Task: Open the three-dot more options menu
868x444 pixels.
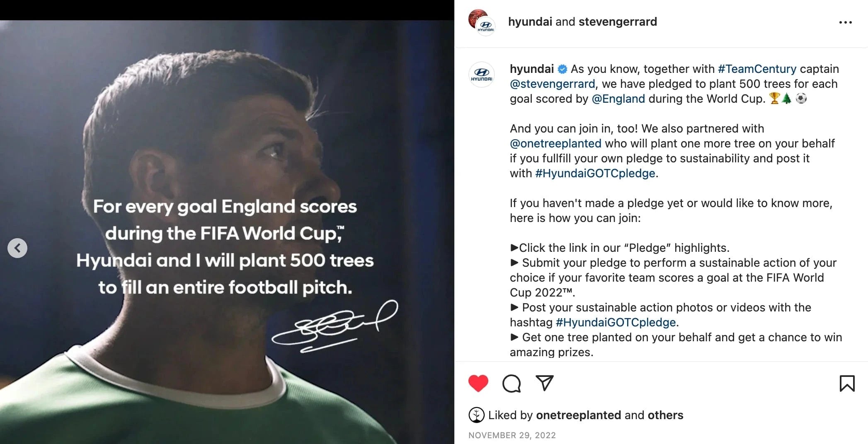Action: 845,22
